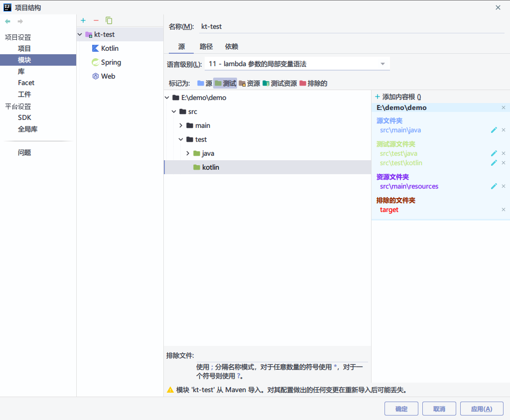
Task: Select the Kotlin facet
Action: coord(105,48)
